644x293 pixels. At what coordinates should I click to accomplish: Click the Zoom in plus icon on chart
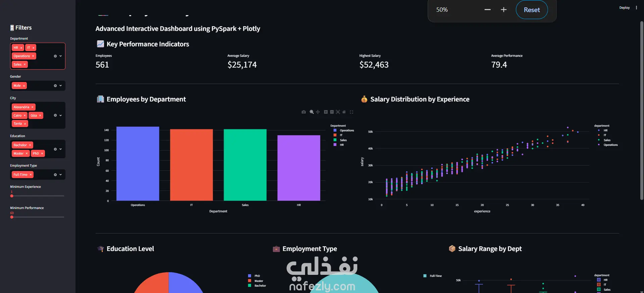click(x=326, y=112)
